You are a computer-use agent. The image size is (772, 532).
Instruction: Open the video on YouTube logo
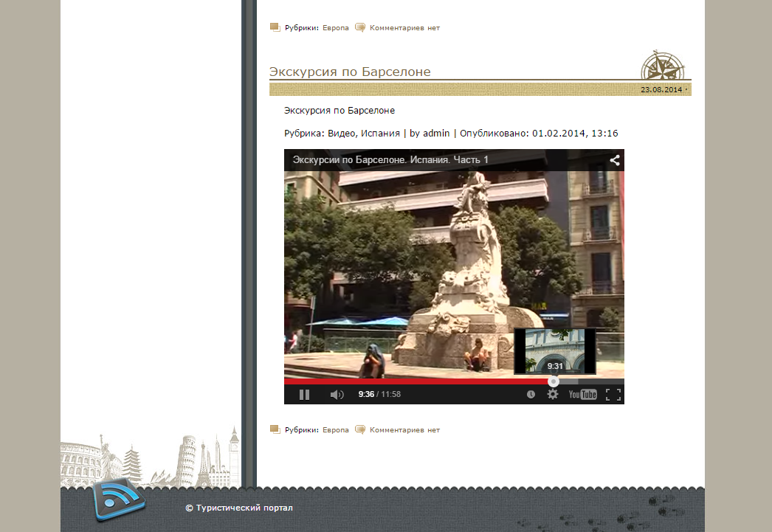(582, 394)
